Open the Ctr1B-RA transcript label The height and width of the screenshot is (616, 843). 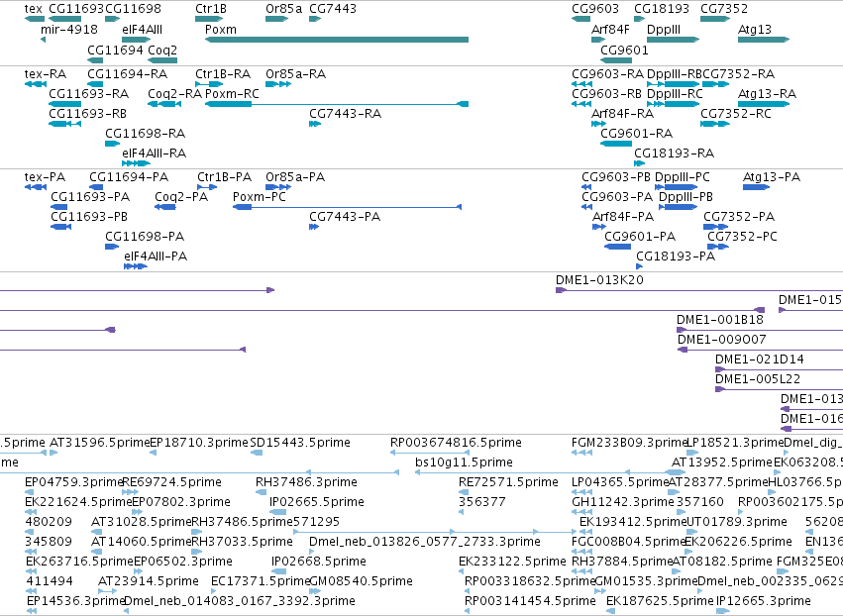tap(223, 73)
